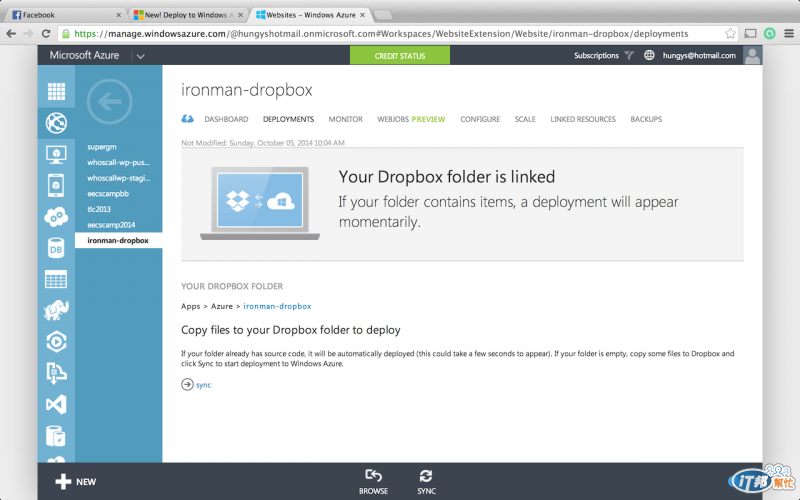Click the user avatar icon
This screenshot has height=500, width=800.
(x=752, y=55)
